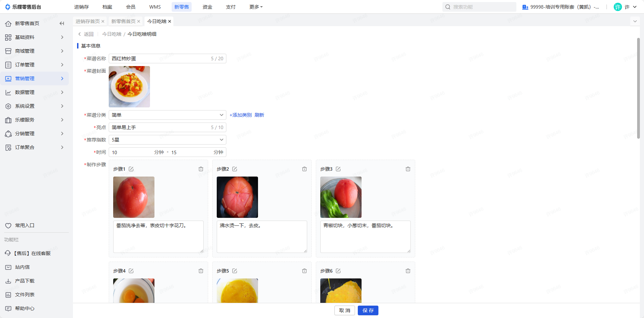Click the edit icon for 步骤6

point(338,271)
